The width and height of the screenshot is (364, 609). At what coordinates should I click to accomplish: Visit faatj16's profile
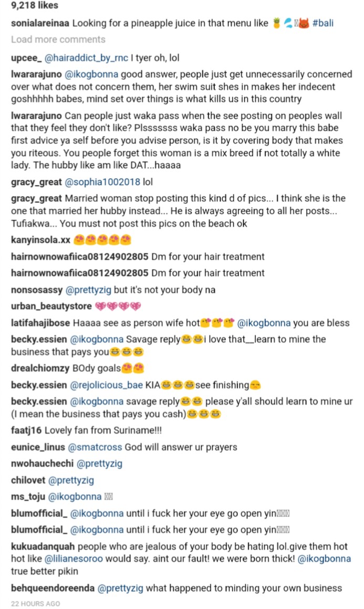(x=26, y=430)
